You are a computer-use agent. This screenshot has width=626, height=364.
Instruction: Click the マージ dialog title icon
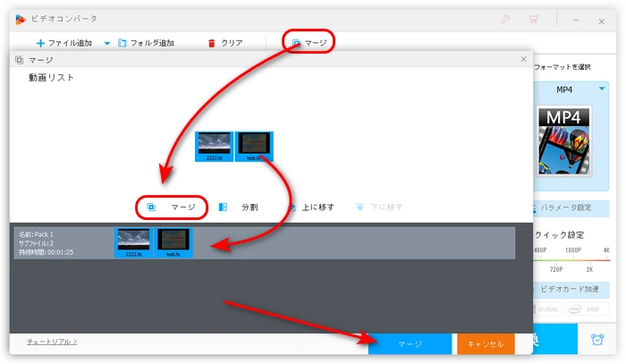19,60
